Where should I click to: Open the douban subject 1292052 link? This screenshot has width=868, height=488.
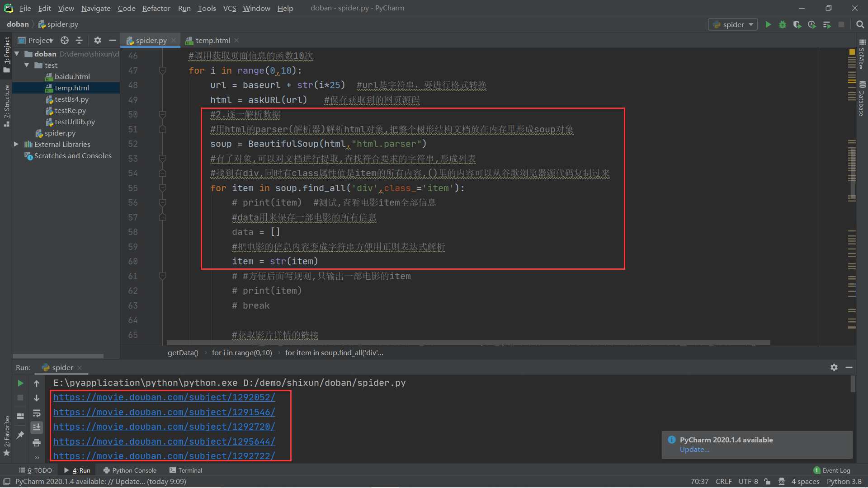164,397
